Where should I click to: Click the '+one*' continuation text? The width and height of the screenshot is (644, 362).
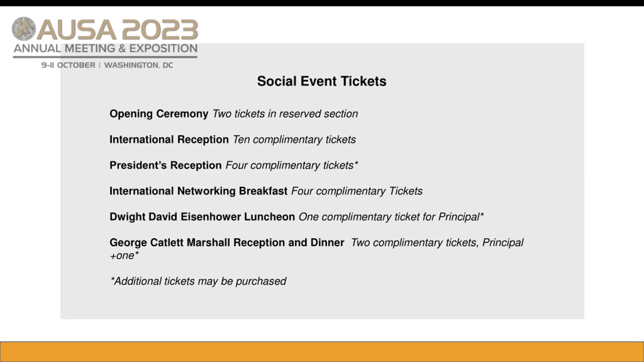(124, 256)
